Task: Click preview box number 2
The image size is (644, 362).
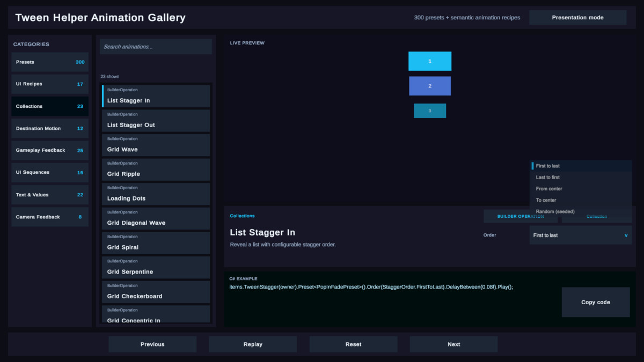Action: [430, 86]
